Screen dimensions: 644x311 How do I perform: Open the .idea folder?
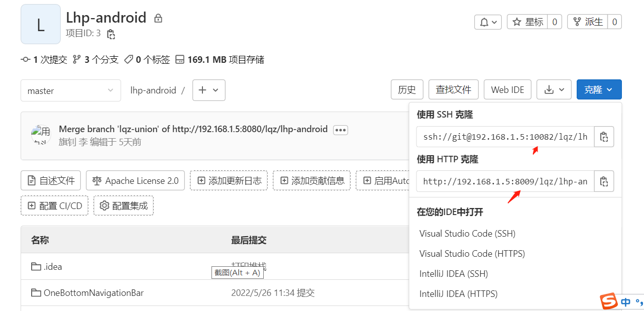coord(53,267)
